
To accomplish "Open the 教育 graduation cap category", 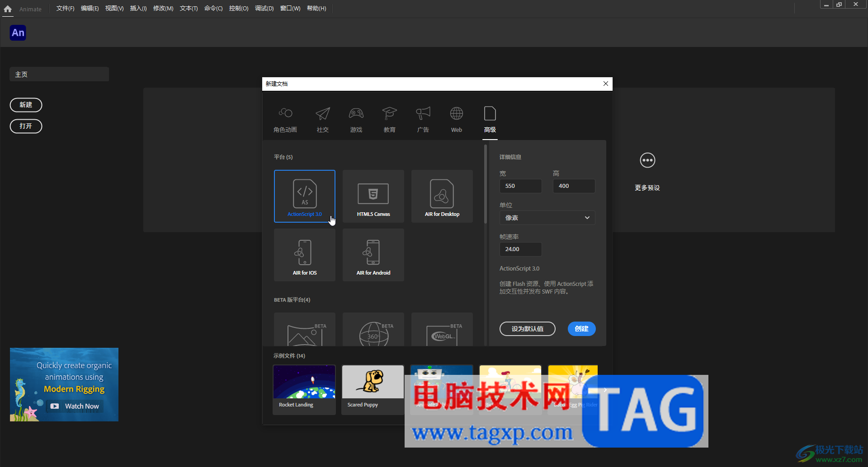I will (390, 120).
